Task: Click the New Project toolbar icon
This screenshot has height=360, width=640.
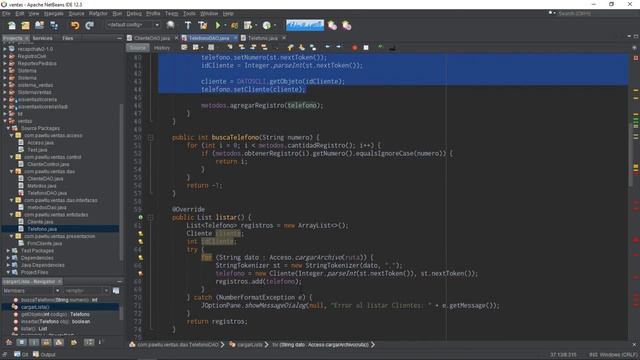Action: [x=25, y=25]
